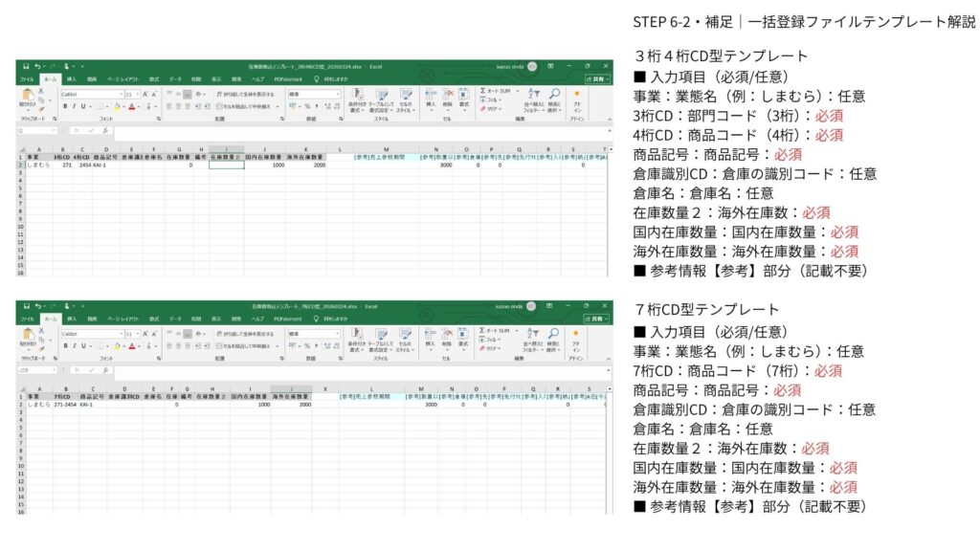The width and height of the screenshot is (980, 551).
Task: Click オート SUM in the 7桁CD型 workbook
Action: (x=497, y=328)
